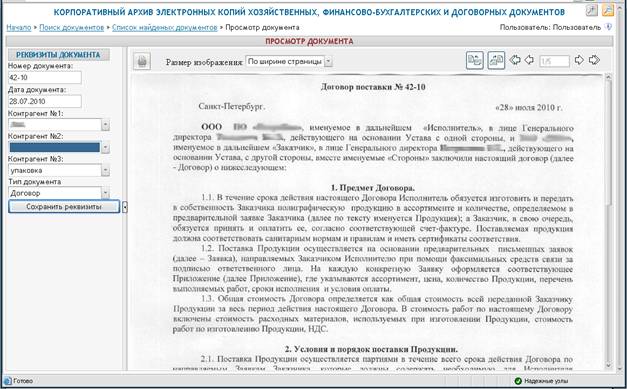Click the orange top-right header icon
Screen dimensions: 627x389
coord(608,10)
